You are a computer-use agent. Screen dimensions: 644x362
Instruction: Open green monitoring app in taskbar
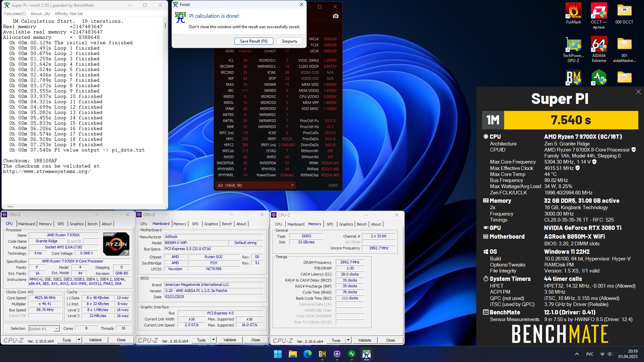click(352, 354)
